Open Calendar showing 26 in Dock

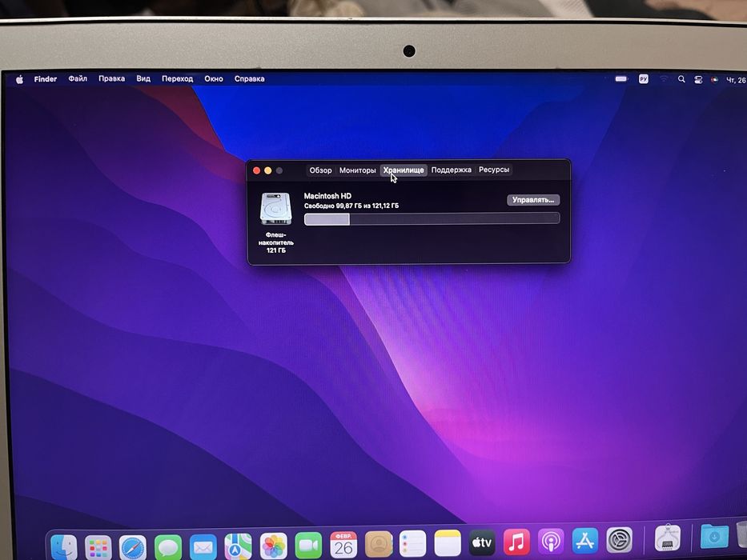pos(343,545)
